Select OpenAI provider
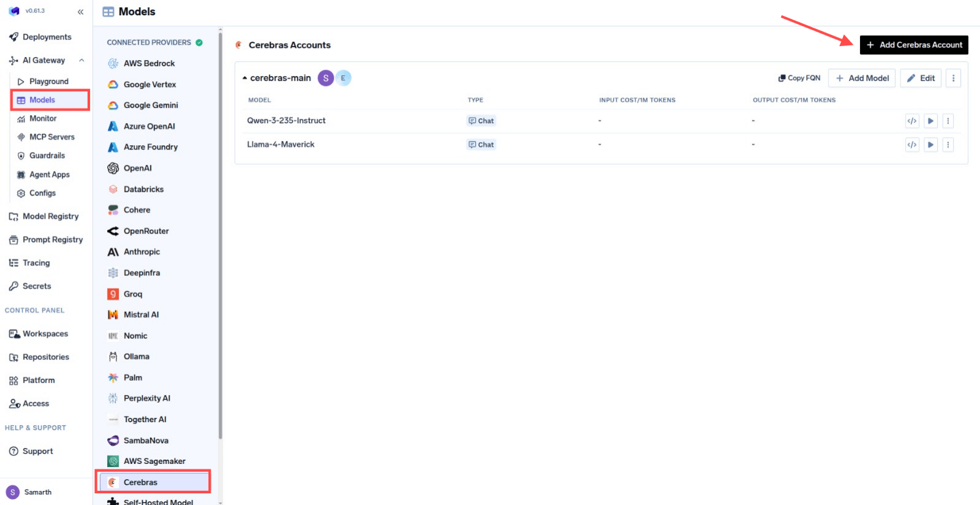980x505 pixels. [x=129, y=168]
